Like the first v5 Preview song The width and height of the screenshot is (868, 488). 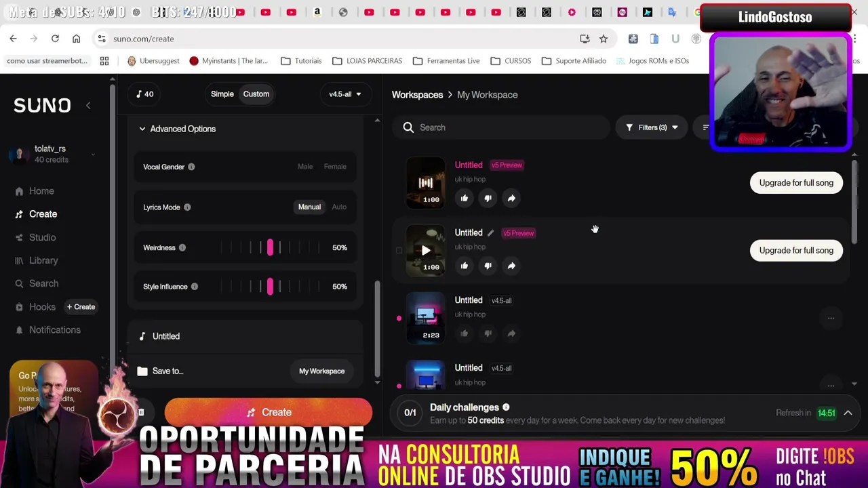[x=465, y=199]
